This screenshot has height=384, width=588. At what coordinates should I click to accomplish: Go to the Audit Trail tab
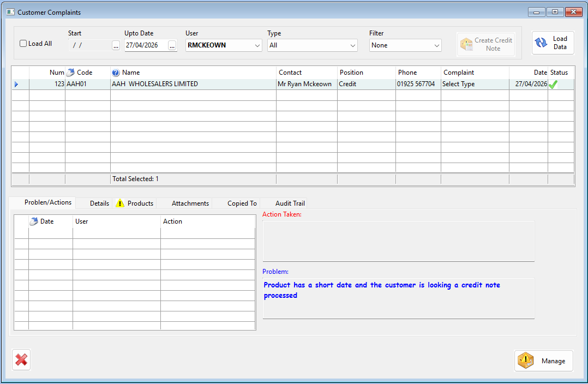point(290,203)
